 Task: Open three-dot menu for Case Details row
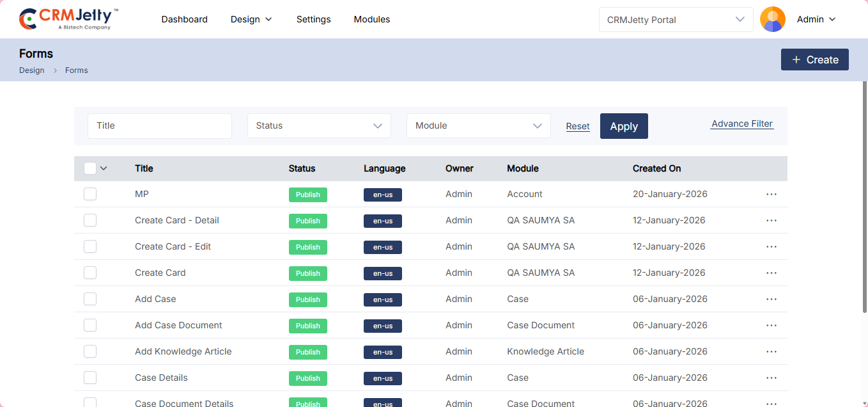pyautogui.click(x=771, y=378)
